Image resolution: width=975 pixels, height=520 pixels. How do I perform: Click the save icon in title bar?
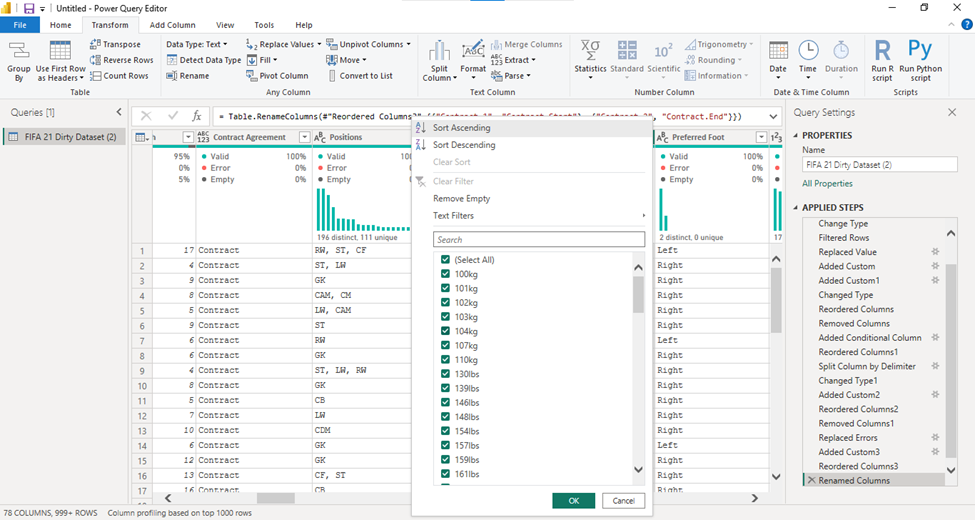29,9
